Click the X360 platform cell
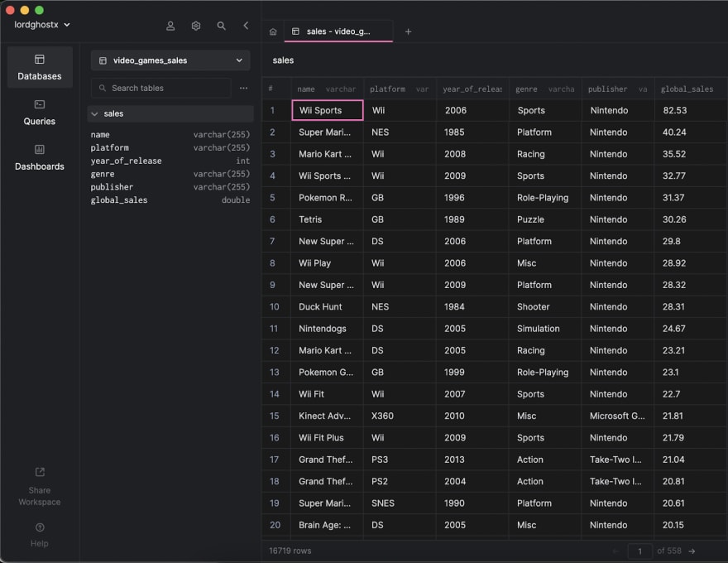This screenshot has width=728, height=563. click(400, 416)
